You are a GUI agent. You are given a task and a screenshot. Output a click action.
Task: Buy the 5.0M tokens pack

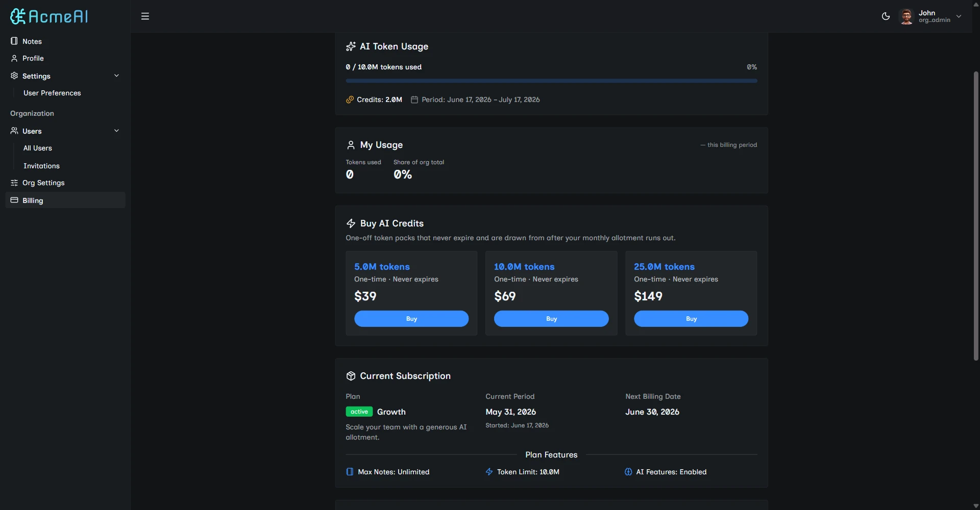pos(411,319)
